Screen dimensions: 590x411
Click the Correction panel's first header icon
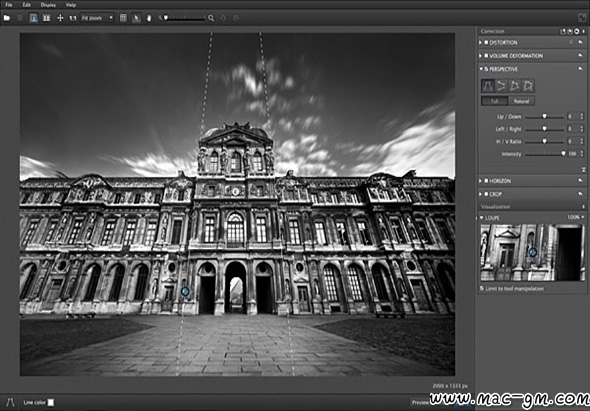click(563, 32)
